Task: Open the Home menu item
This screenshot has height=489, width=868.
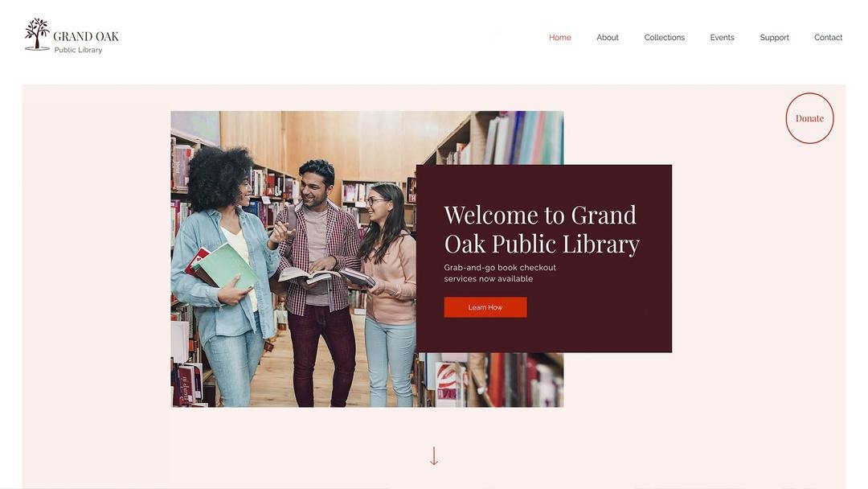Action: (x=559, y=38)
